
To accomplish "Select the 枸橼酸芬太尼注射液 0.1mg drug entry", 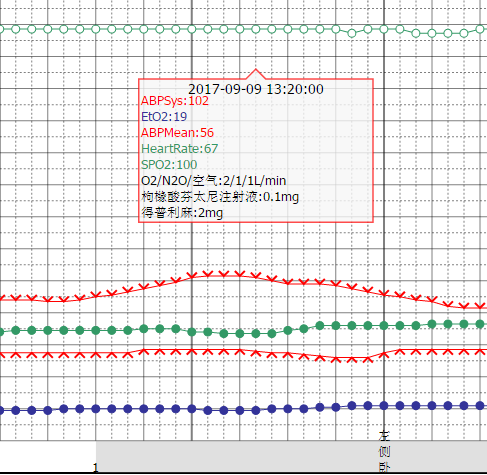I will point(220,197).
